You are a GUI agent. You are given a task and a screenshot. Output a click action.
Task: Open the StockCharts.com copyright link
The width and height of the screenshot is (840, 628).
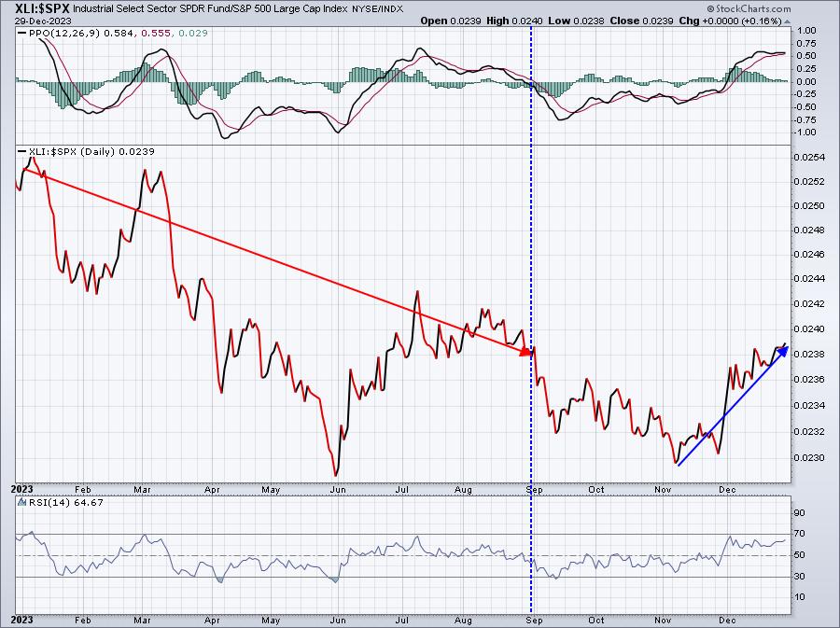point(749,8)
